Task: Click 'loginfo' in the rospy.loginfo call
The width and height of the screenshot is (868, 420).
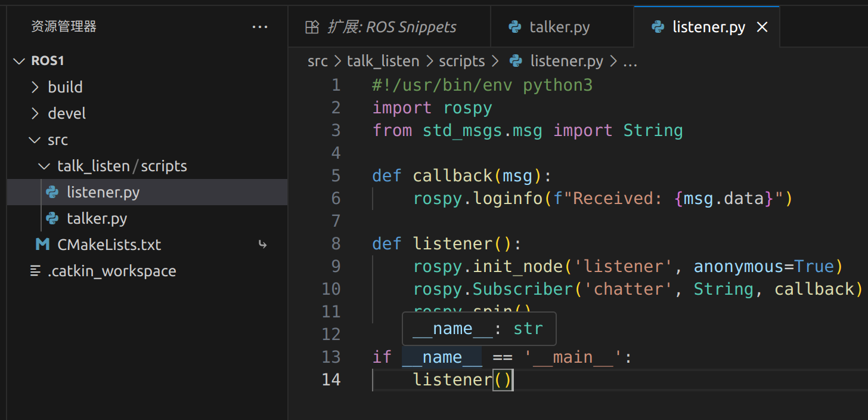Action: 508,198
